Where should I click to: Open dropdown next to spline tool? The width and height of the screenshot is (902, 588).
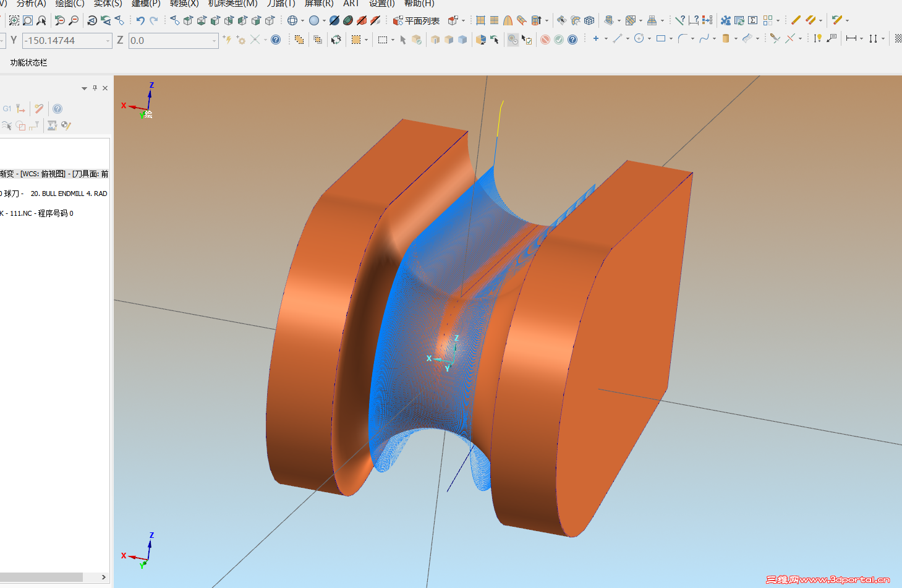(x=714, y=38)
